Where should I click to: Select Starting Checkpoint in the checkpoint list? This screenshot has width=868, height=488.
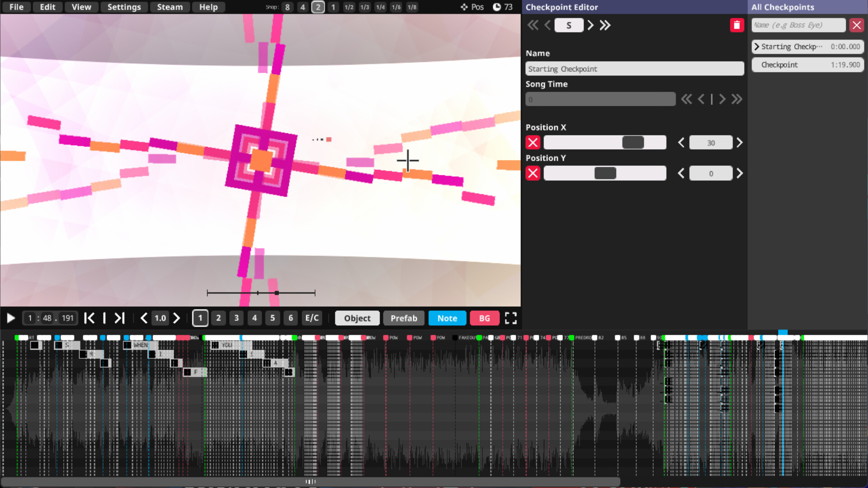pyautogui.click(x=808, y=47)
